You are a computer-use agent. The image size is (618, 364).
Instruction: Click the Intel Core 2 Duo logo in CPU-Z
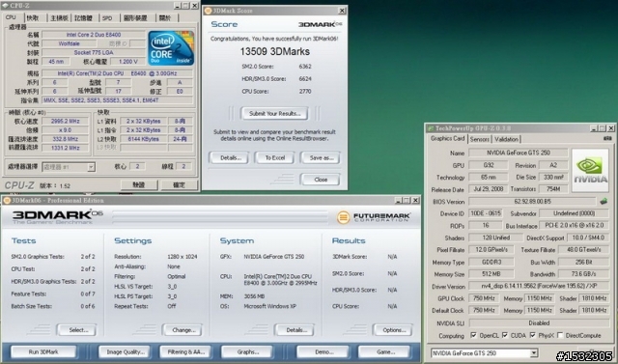pos(171,48)
